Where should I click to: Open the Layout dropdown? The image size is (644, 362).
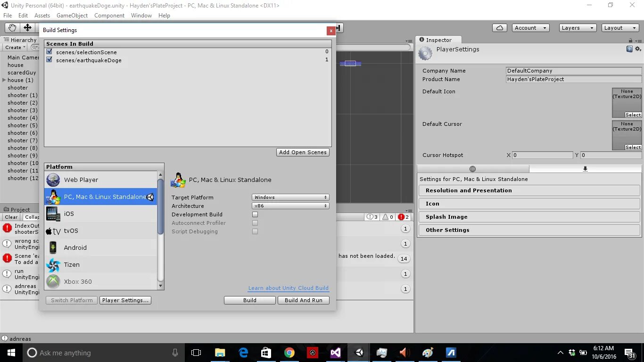click(620, 28)
